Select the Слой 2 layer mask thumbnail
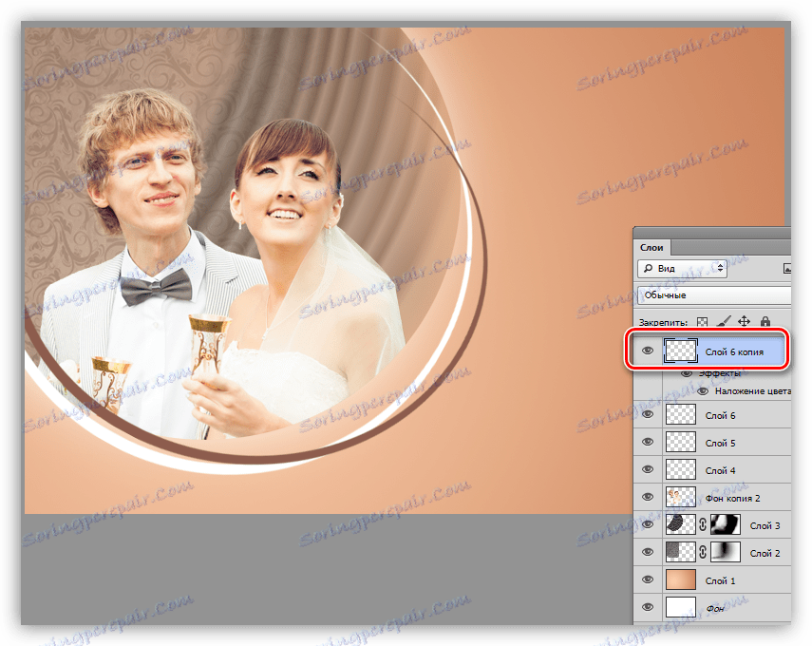Viewport: 812px width, 646px height. point(726,552)
